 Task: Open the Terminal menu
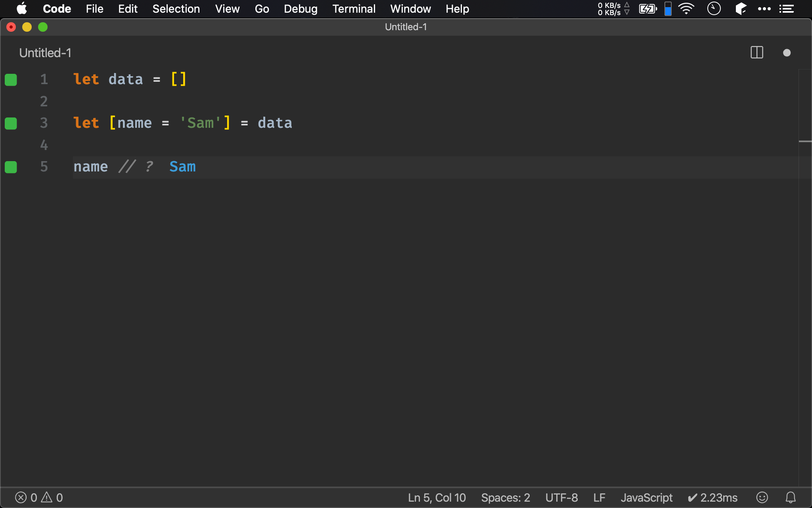click(354, 9)
